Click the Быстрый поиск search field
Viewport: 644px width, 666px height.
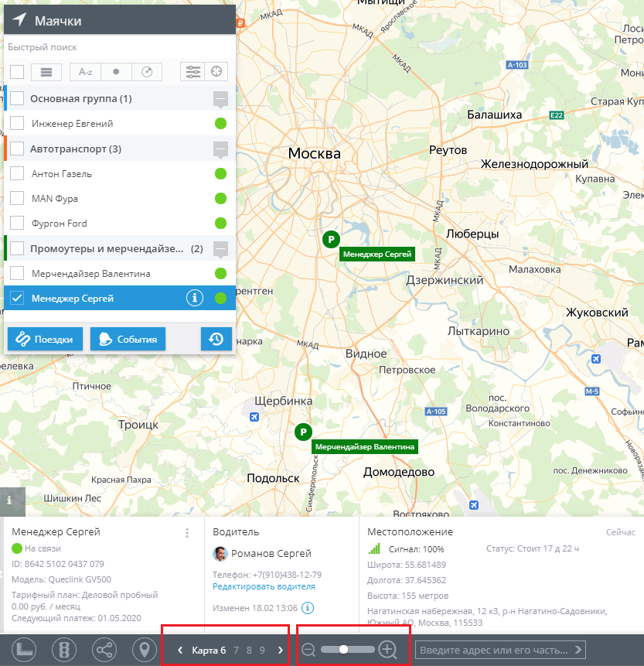tap(120, 47)
